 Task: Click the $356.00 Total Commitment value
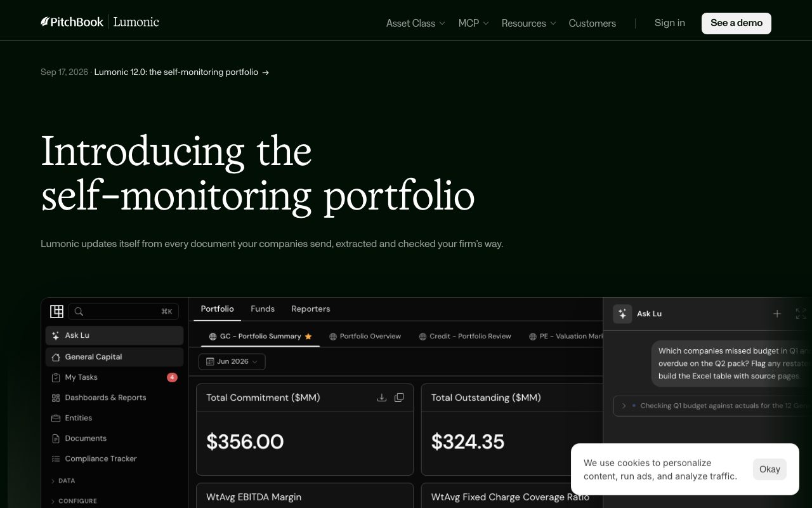(245, 441)
